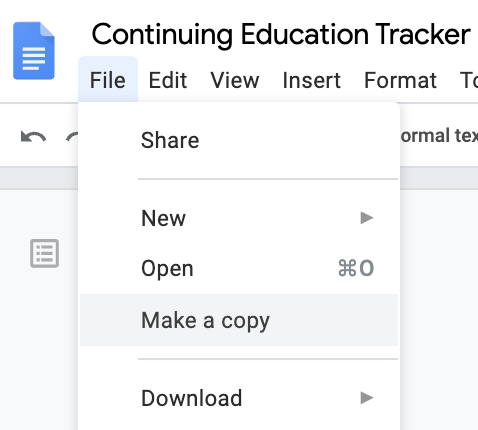478x430 pixels.
Task: Show the document outline icon in the left margin
Action: click(45, 253)
